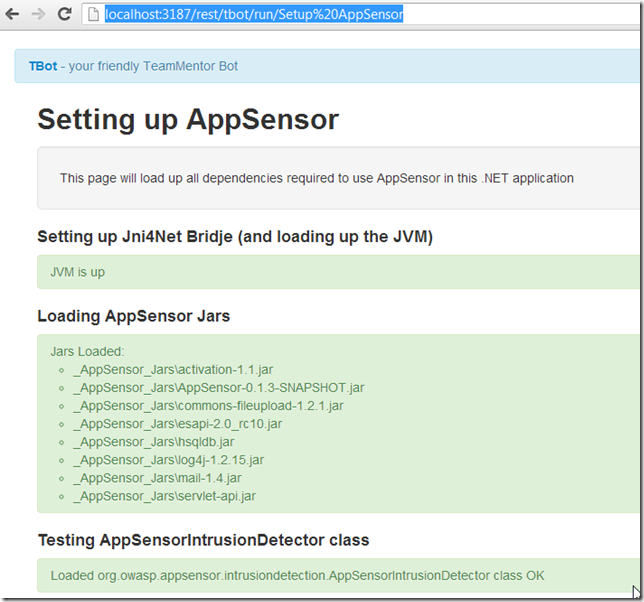Select the AppSensor-0.1.3-SNAPSHOT.jar entry
Image resolution: width=644 pixels, height=602 pixels.
218,388
